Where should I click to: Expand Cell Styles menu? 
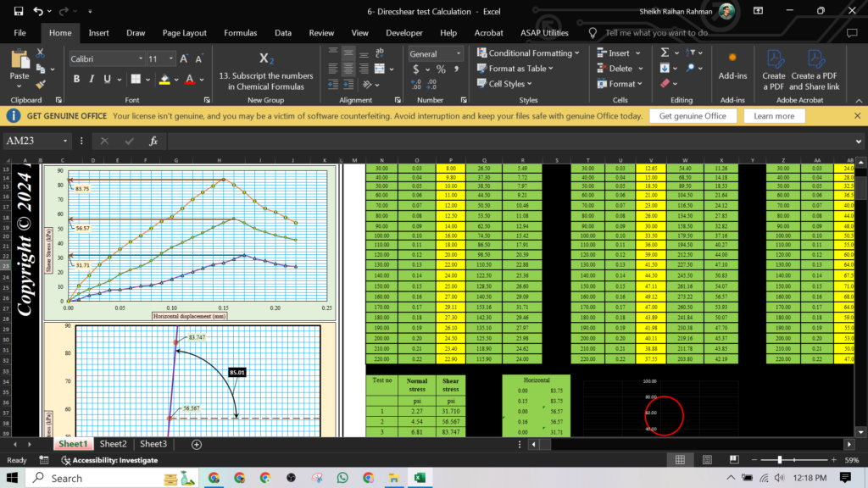coord(504,84)
